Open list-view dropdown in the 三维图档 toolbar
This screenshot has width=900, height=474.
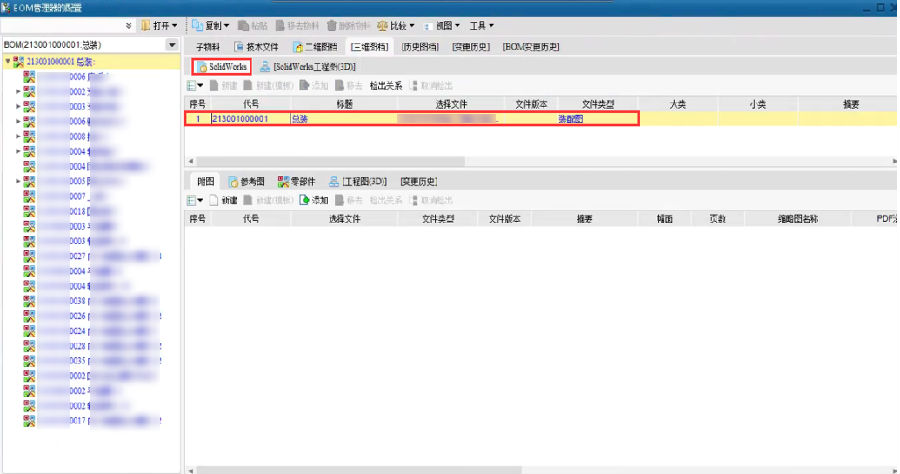point(195,86)
